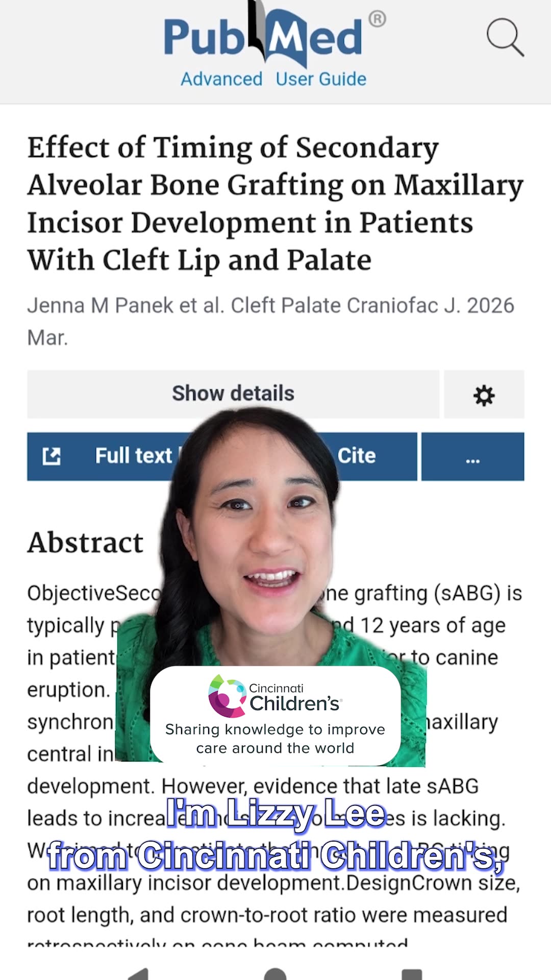
Task: Tap the Android back navigation icon
Action: [138, 974]
